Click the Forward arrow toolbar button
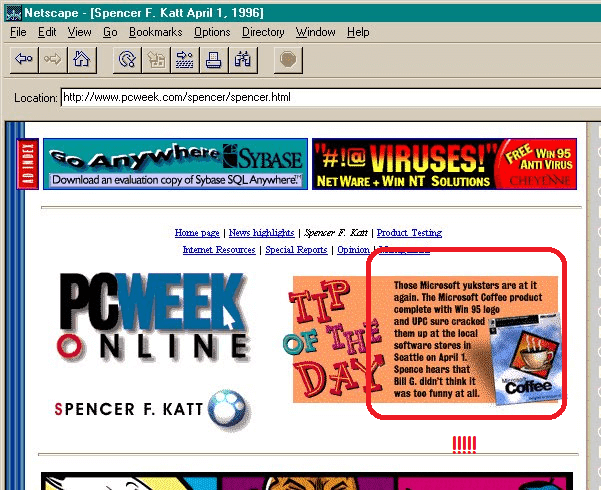Screen dimensions: 601x490 pos(53,60)
